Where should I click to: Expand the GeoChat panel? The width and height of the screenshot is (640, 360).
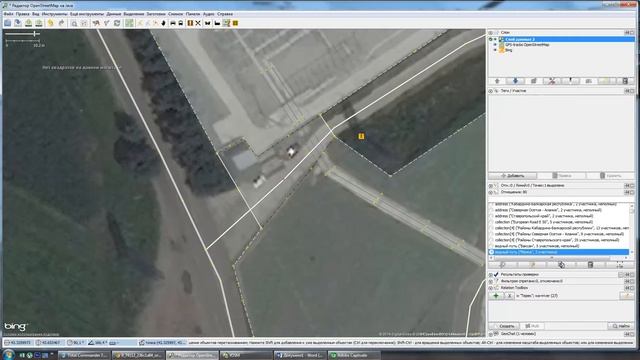click(491, 334)
